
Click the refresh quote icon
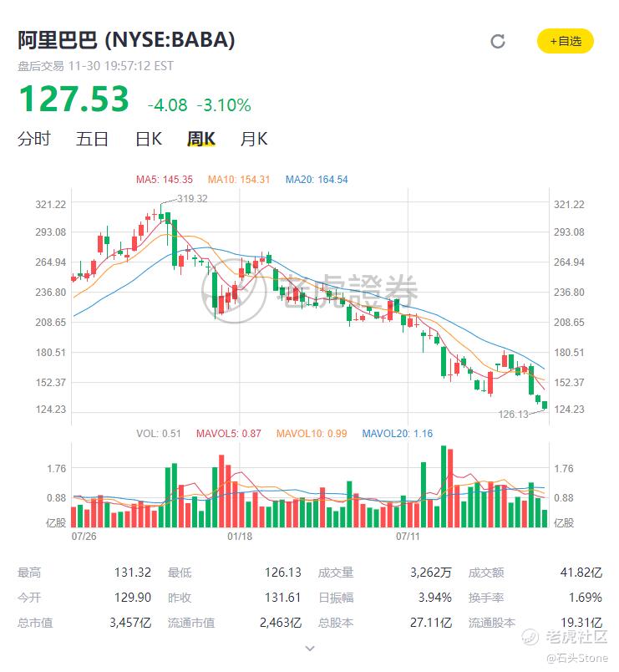[x=497, y=42]
